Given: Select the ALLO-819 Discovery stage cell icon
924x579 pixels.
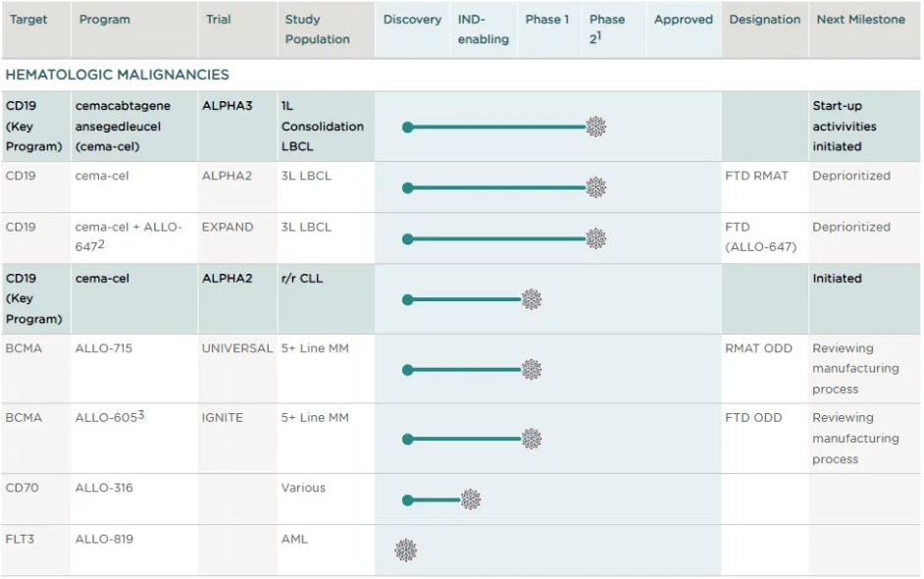Looking at the screenshot, I should [x=406, y=551].
